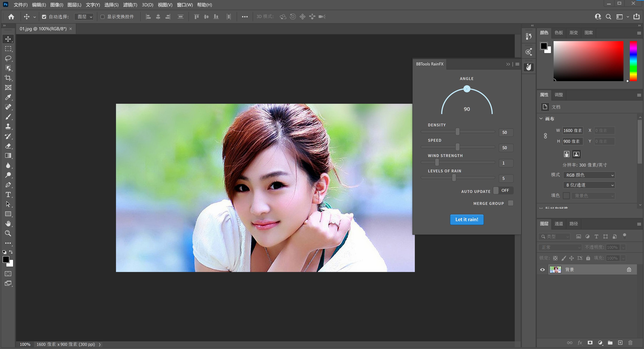The width and height of the screenshot is (644, 349).
Task: Click the canvas width W field
Action: 572,131
